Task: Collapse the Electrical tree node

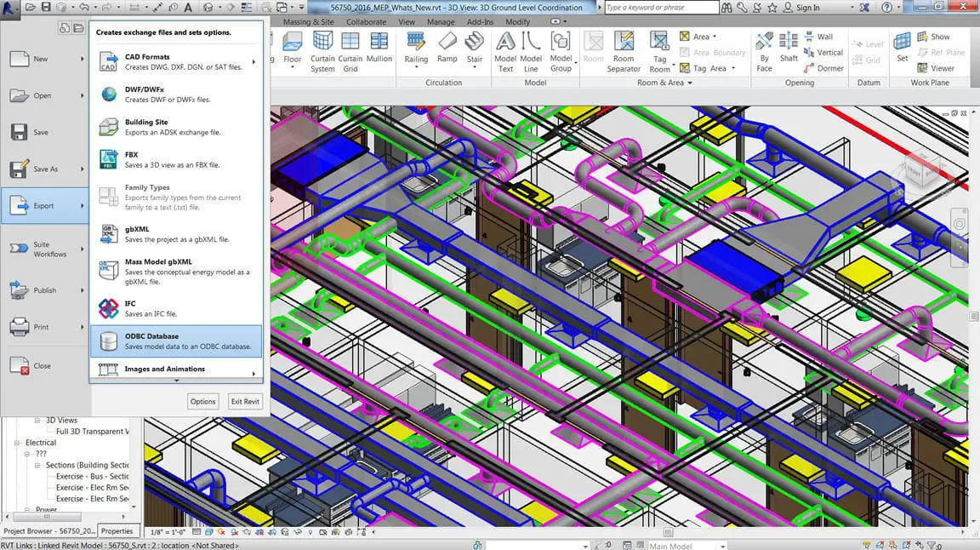Action: [18, 443]
